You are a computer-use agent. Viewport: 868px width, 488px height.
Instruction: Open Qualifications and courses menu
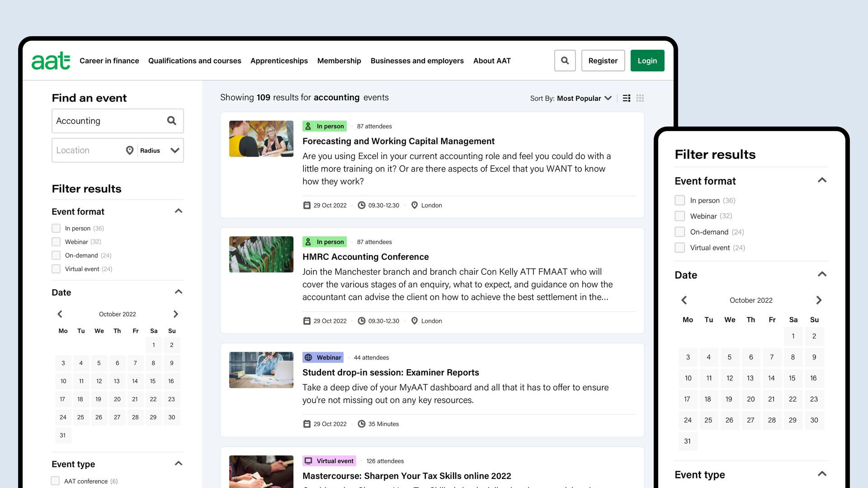pyautogui.click(x=195, y=61)
